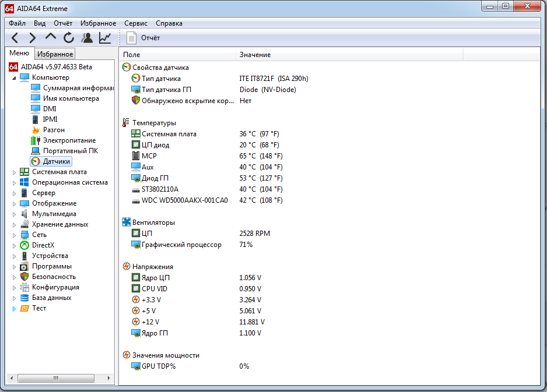Viewport: 547px width, 392px height.
Task: Click the Отчёт report toolbar button
Action: tap(143, 38)
